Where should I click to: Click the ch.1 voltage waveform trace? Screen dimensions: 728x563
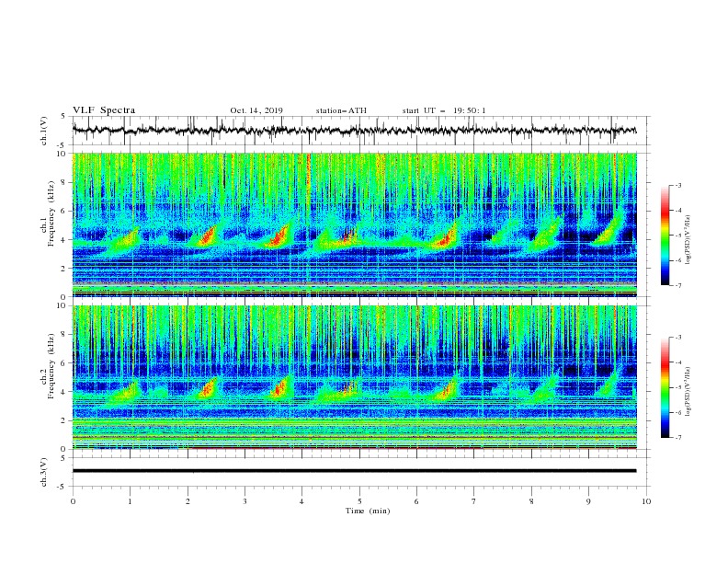[x=354, y=131]
